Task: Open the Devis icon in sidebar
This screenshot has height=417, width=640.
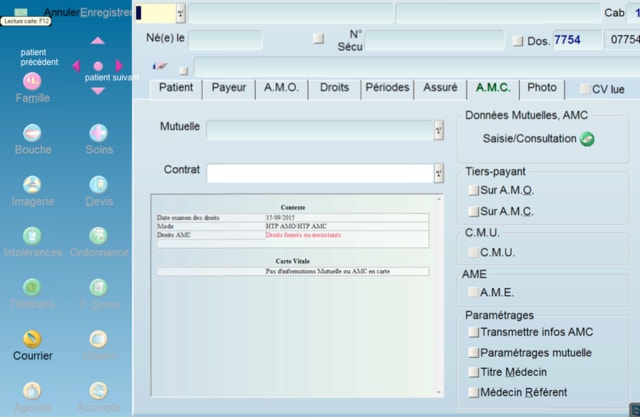Action: (x=98, y=186)
